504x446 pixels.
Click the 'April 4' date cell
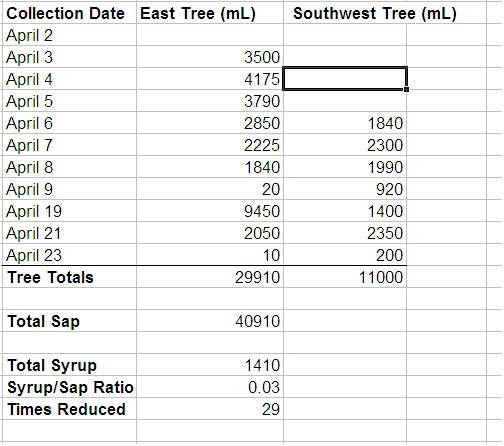click(69, 79)
